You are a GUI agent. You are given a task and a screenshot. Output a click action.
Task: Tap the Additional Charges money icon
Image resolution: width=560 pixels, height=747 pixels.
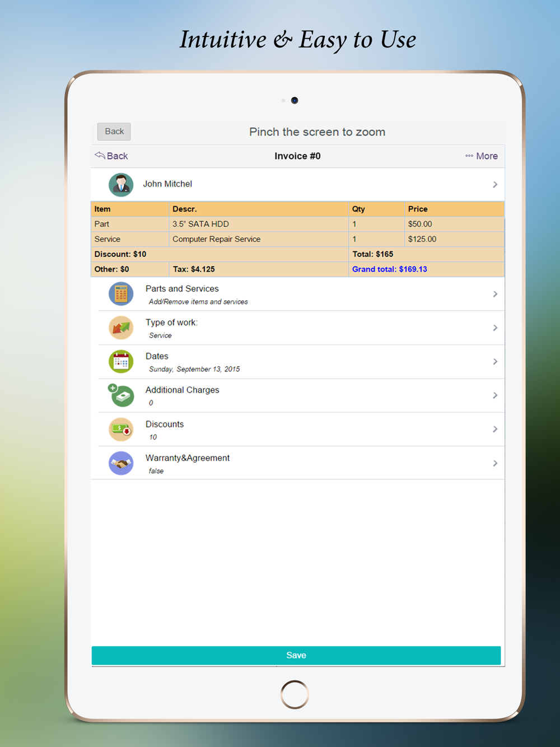(x=121, y=395)
